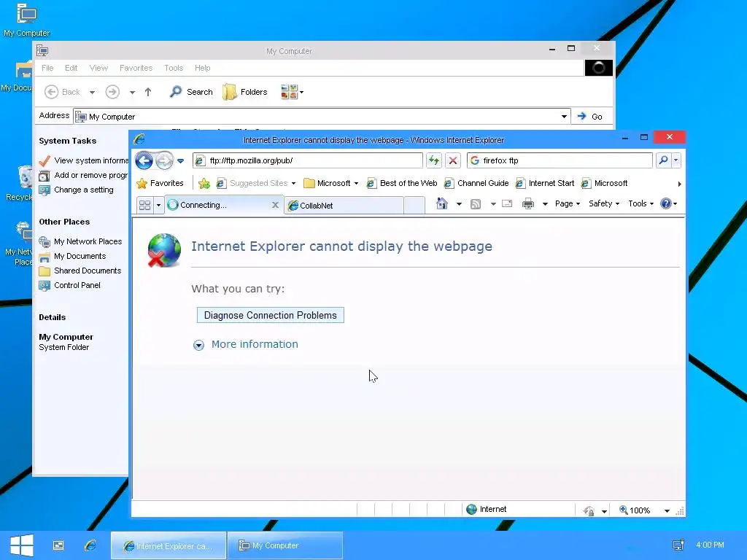This screenshot has width=747, height=560.
Task: Click the Refresh icon beside address bar
Action: 433,160
